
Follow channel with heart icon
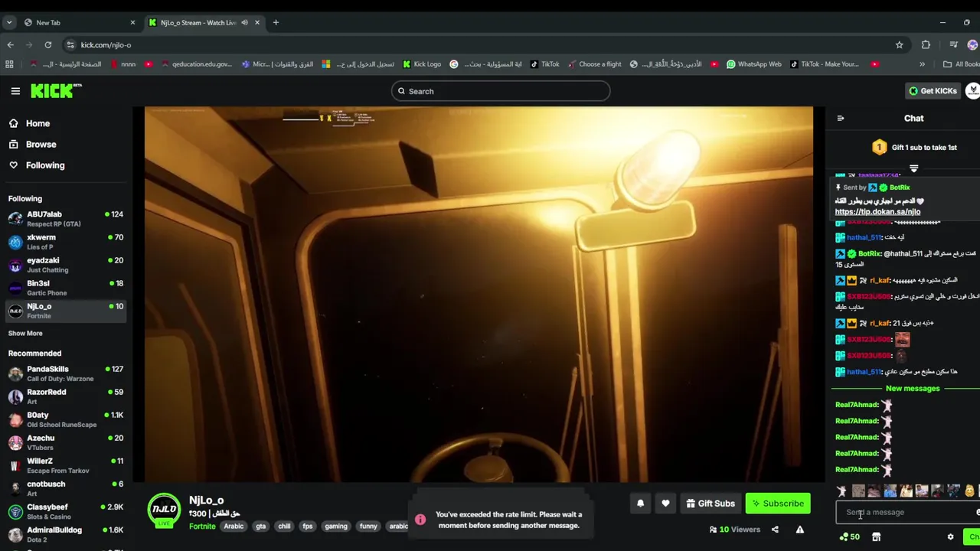[x=665, y=504]
